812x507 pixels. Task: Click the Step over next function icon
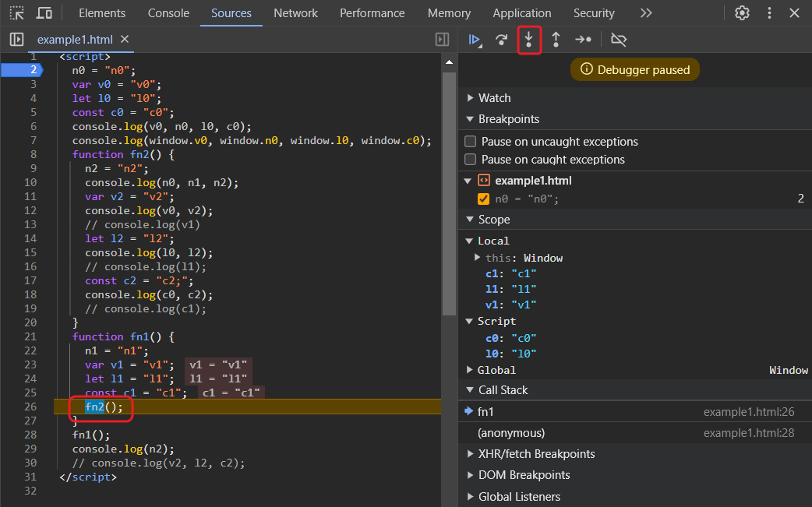point(501,40)
